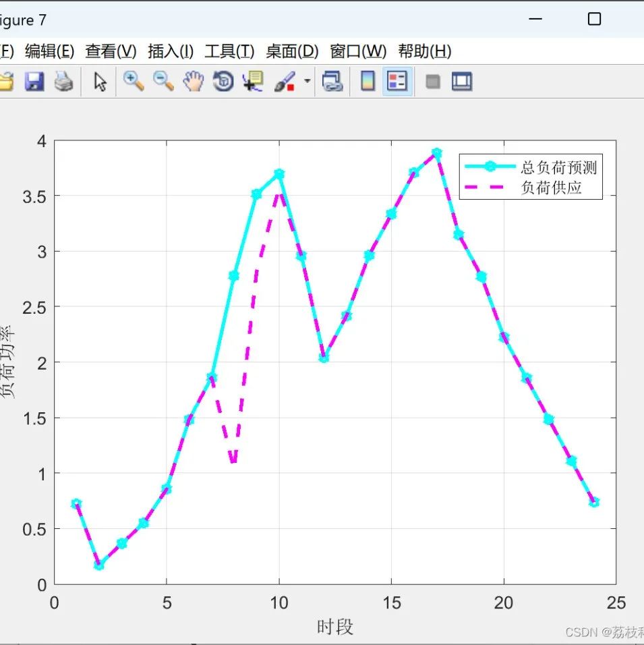Click the Link Plot icon
The height and width of the screenshot is (645, 644).
point(332,81)
